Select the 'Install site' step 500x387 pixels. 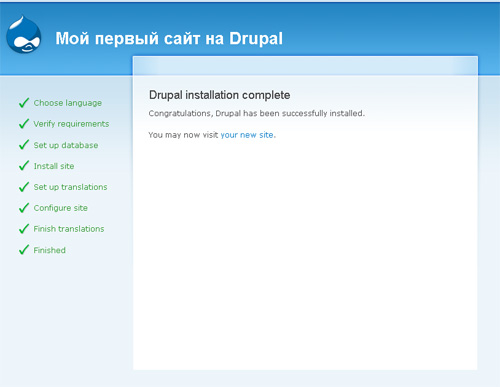pos(54,166)
